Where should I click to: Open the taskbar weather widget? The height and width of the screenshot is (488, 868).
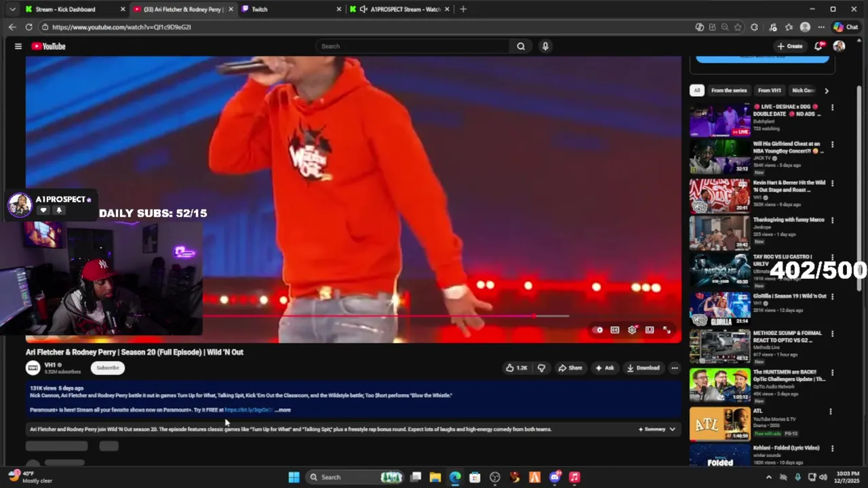pos(30,477)
